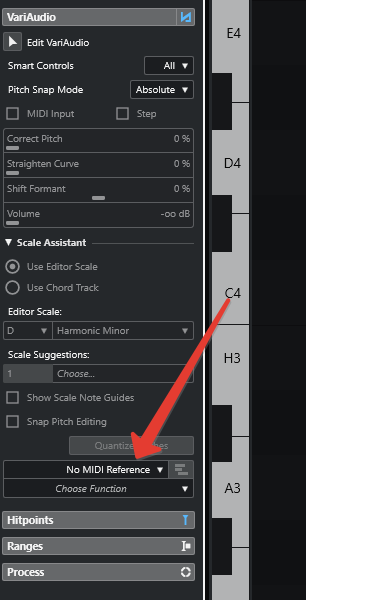Check Show Scale Note Guides
The height and width of the screenshot is (600, 367).
pos(13,398)
